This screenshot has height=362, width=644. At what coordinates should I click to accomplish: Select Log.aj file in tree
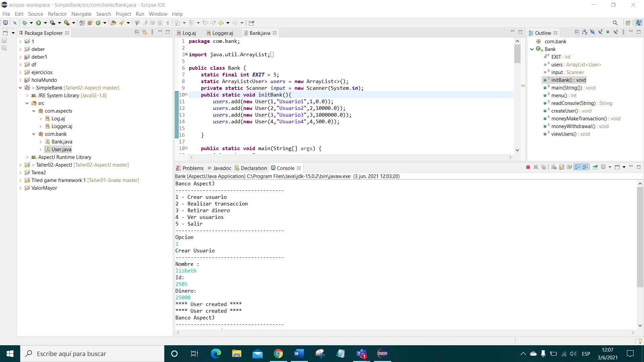55,119
